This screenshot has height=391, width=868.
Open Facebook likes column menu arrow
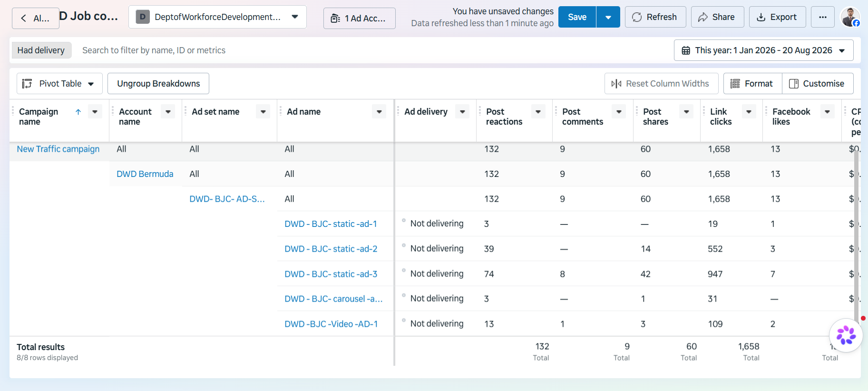(827, 112)
